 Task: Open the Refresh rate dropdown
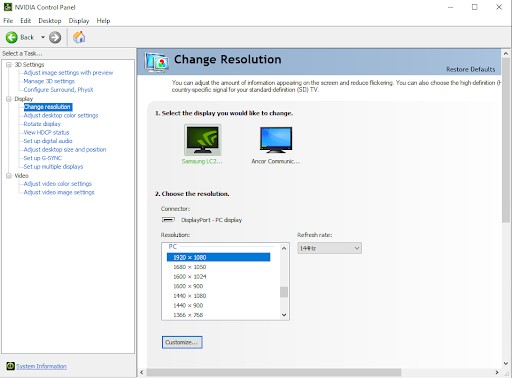[329, 248]
